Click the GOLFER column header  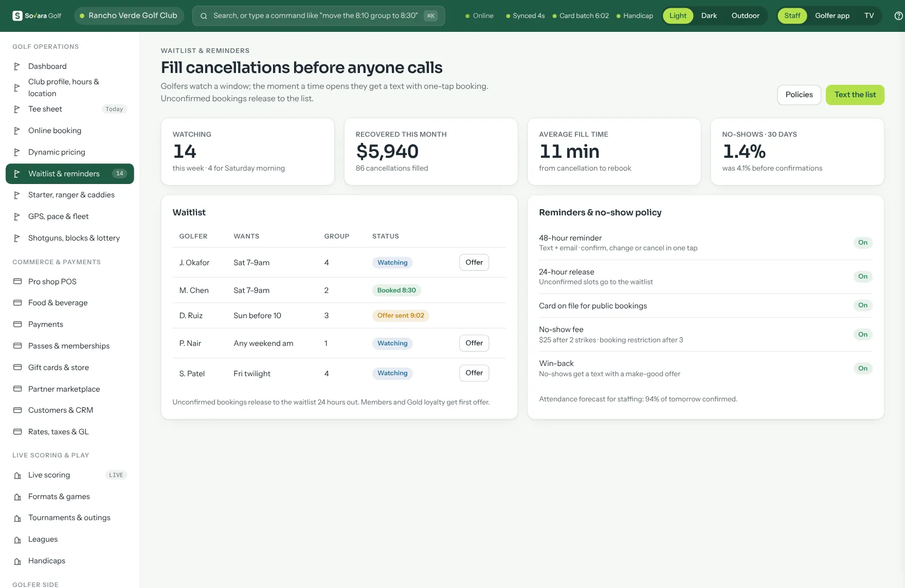[x=193, y=236]
